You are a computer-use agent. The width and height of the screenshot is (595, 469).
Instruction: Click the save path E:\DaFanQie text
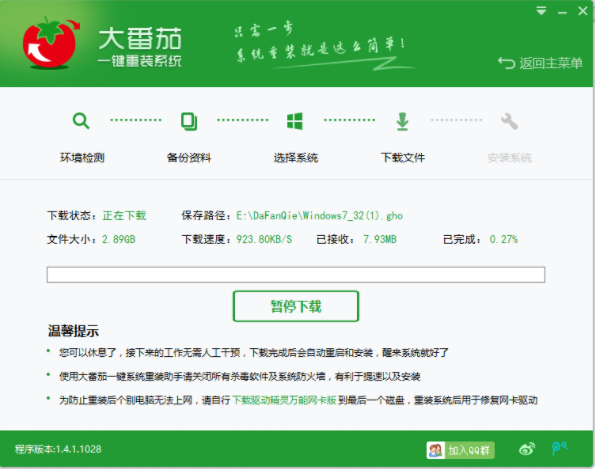tap(320, 216)
